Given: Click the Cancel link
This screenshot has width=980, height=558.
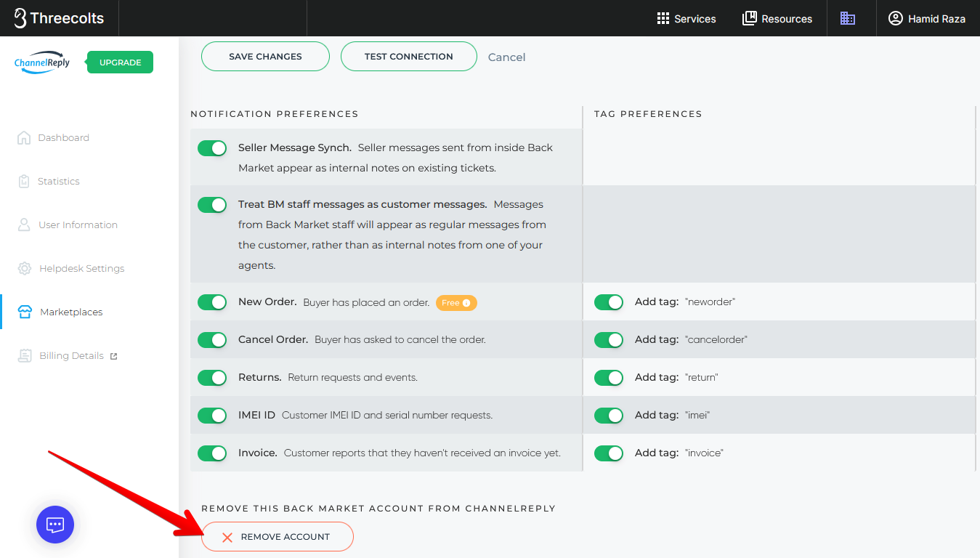Looking at the screenshot, I should coord(506,57).
